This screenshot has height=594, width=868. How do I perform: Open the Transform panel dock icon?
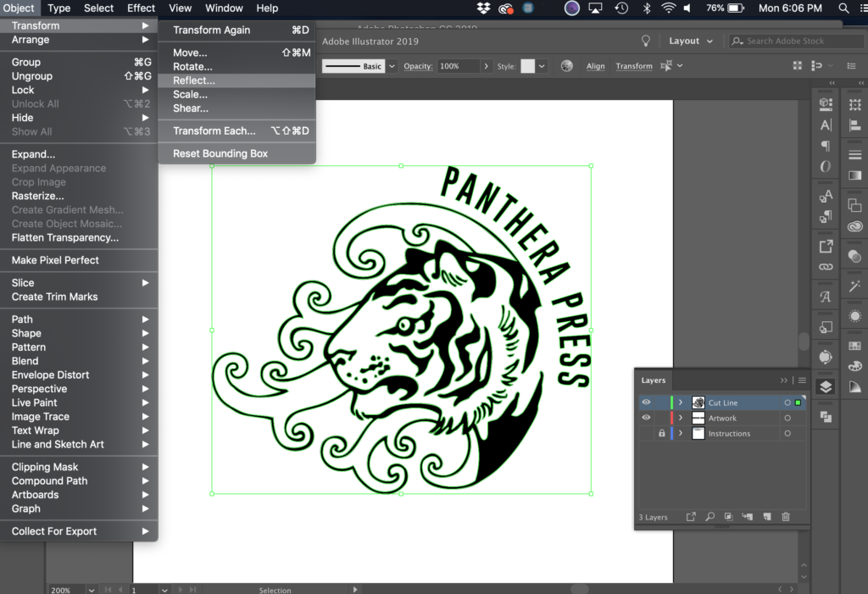(854, 104)
